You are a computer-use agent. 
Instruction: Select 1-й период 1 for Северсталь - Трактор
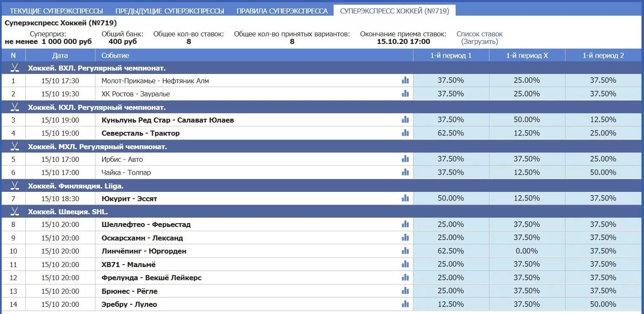[451, 133]
